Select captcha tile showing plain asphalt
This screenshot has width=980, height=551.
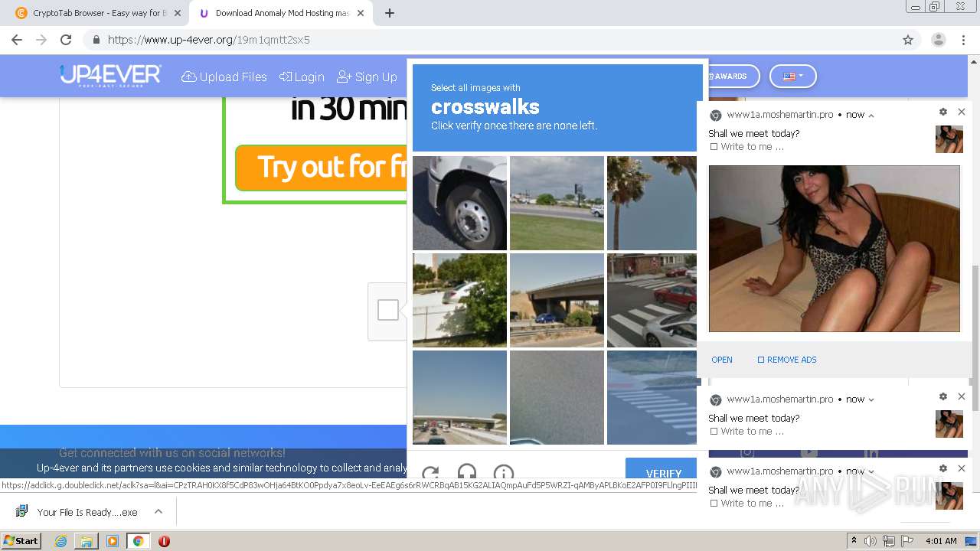pyautogui.click(x=557, y=397)
